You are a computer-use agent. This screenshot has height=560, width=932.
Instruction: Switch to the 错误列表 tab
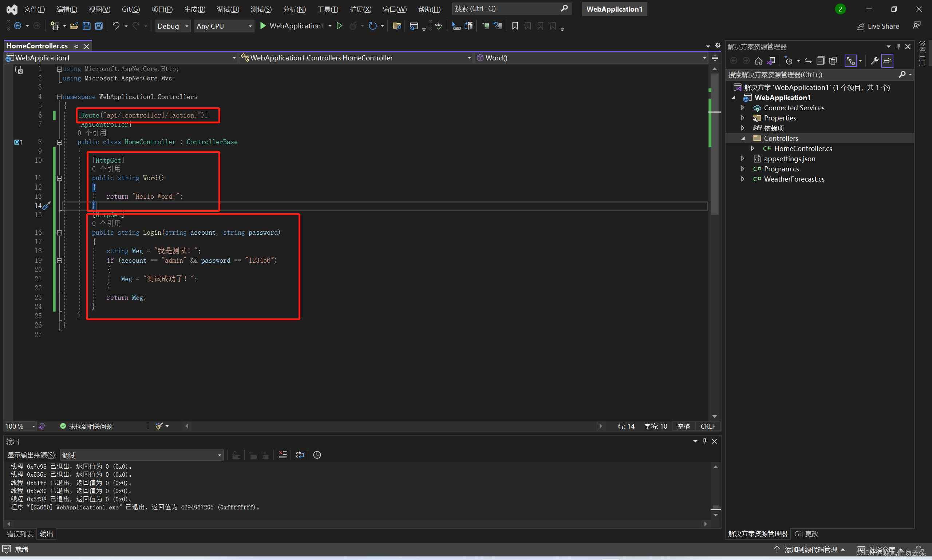20,533
